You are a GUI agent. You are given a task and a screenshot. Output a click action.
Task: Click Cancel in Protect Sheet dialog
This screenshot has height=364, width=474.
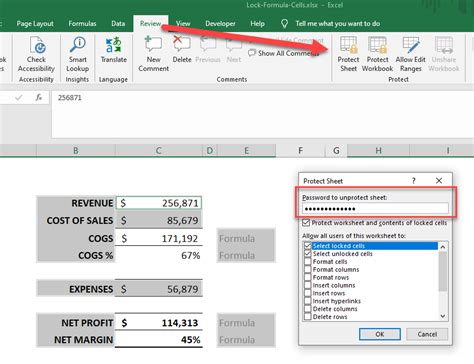point(427,334)
